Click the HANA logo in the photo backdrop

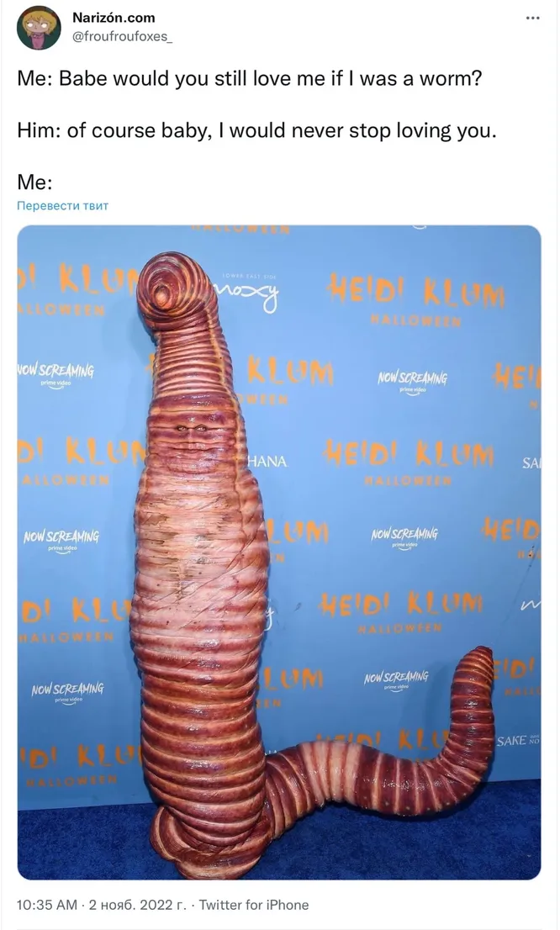267,461
